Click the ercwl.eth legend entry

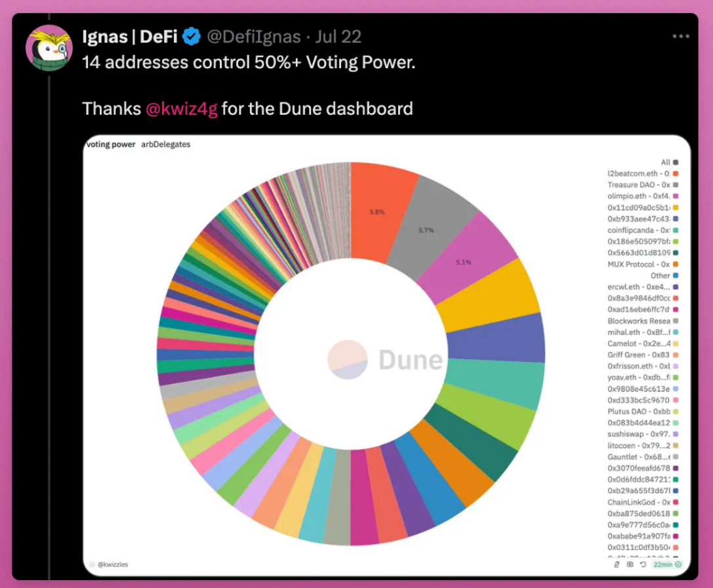[x=643, y=286]
